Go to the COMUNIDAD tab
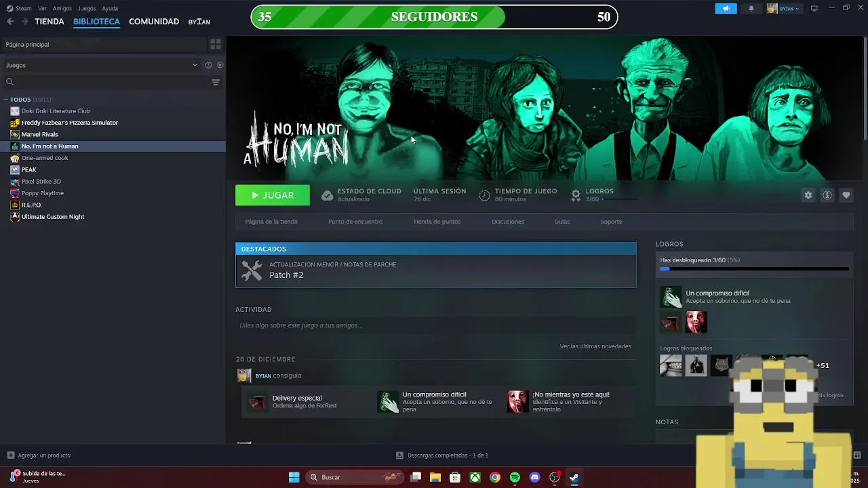 [x=154, y=22]
